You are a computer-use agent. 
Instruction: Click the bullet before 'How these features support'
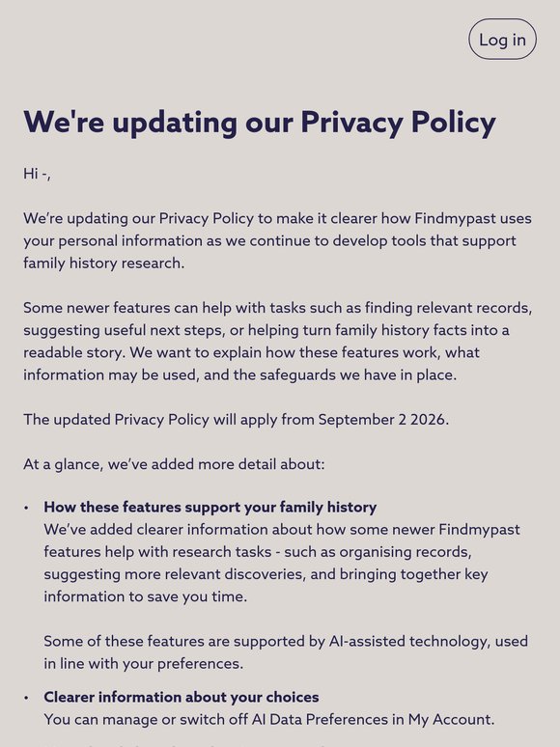[27, 508]
